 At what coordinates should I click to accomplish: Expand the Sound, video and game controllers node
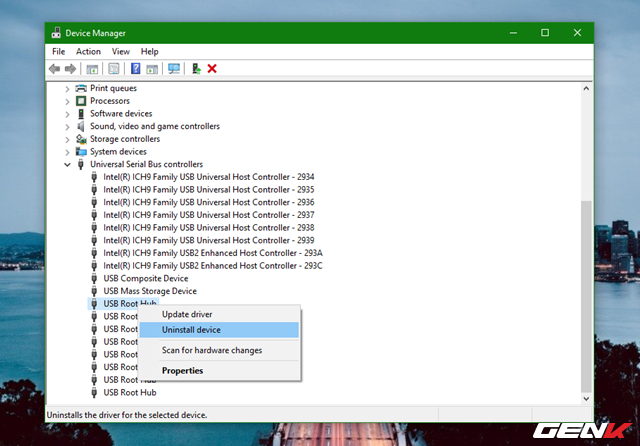pos(68,126)
